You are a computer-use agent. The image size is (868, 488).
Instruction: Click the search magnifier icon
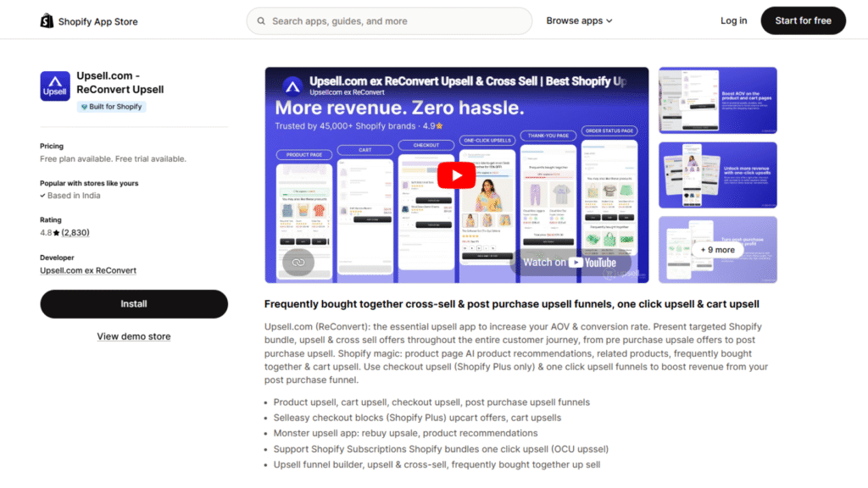(x=261, y=21)
